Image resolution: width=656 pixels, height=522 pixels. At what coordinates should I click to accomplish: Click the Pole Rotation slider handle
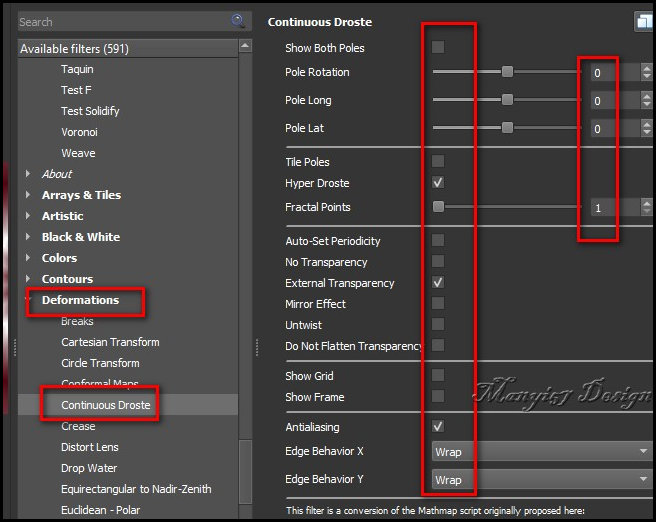(x=507, y=72)
